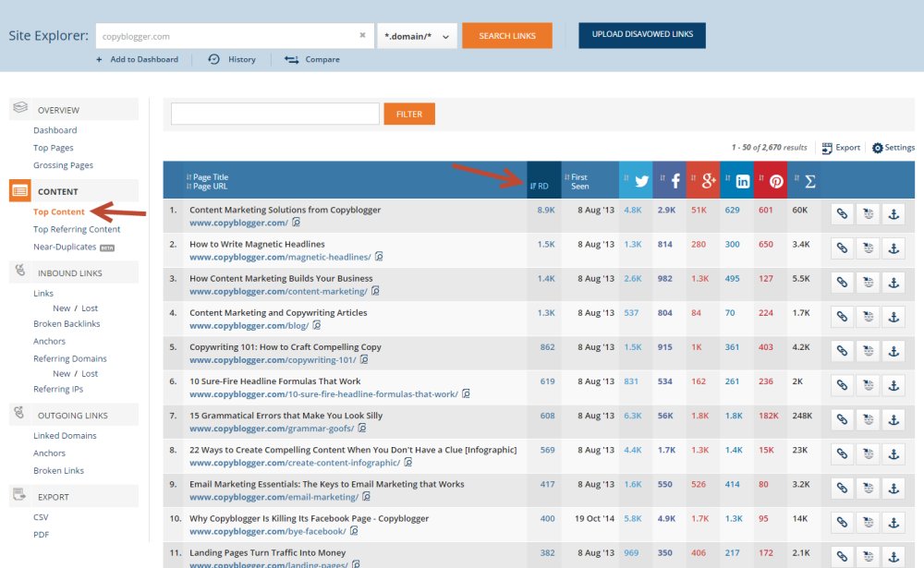Click the filter text input field
The image size is (924, 568).
coord(275,114)
